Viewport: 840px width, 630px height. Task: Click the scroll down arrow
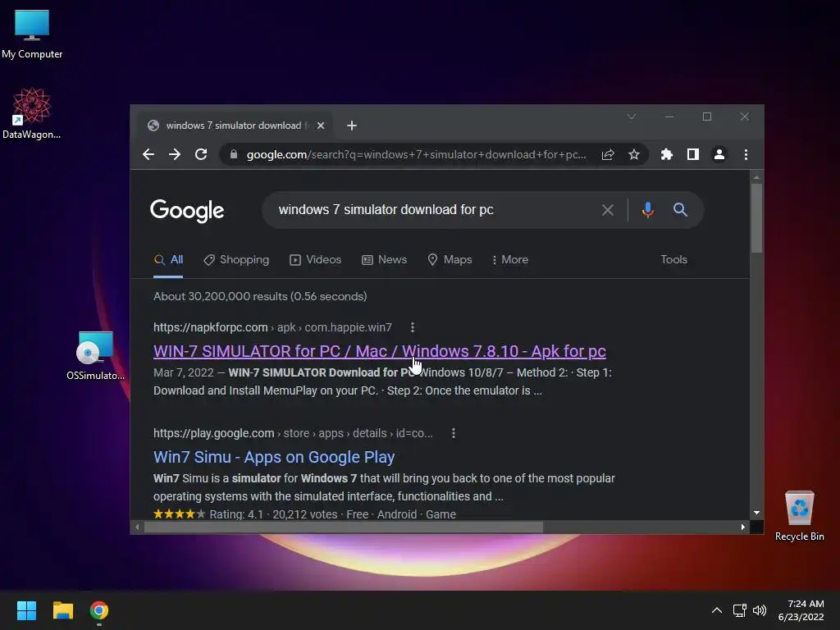[x=756, y=513]
